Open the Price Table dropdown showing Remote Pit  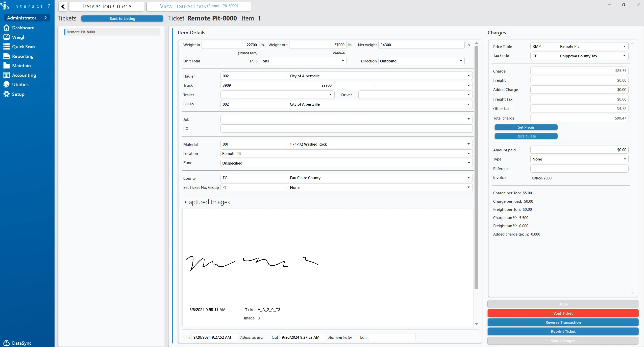coord(624,47)
